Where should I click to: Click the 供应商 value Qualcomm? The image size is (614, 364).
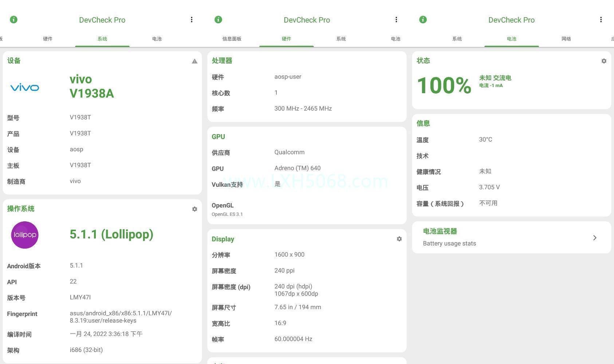pyautogui.click(x=290, y=152)
